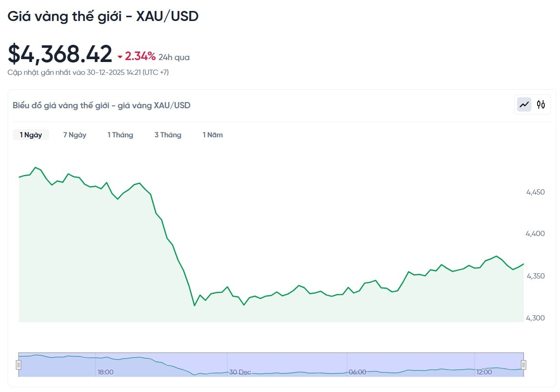Click the 12:00 timeline label

pyautogui.click(x=485, y=372)
